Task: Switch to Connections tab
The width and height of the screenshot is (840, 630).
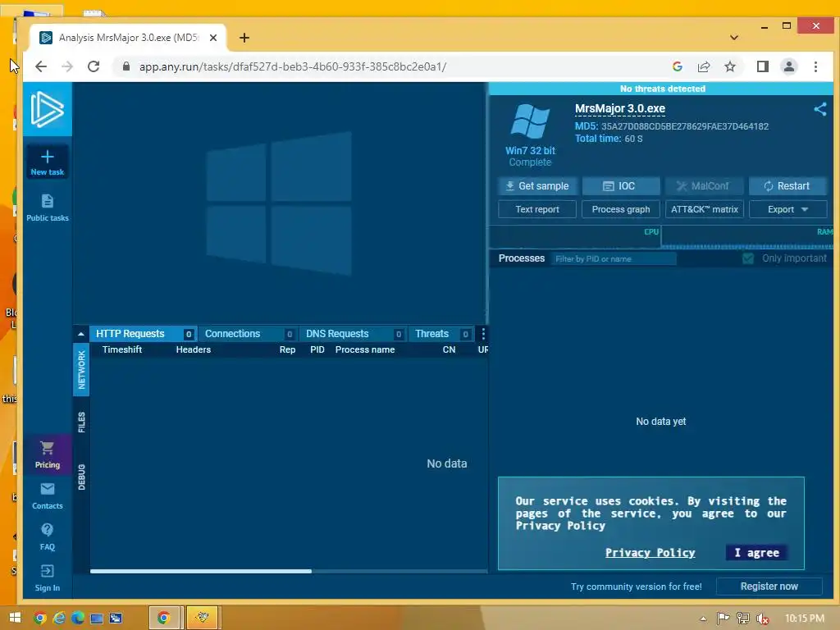Action: tap(248, 334)
